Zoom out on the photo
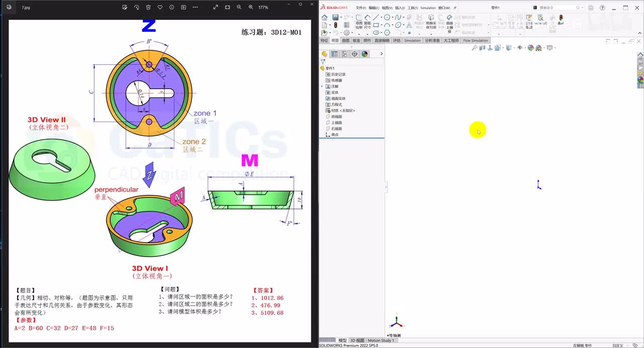Screen dimensions: 644x348 pos(239,8)
